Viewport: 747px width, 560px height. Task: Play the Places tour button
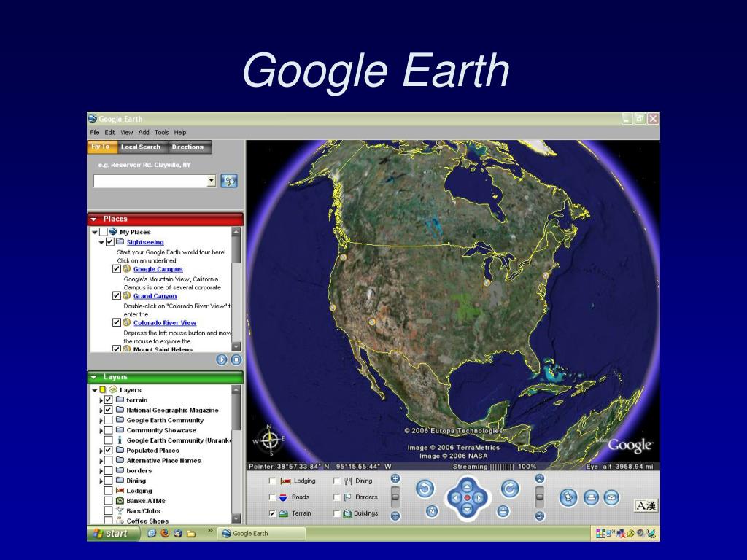click(222, 360)
